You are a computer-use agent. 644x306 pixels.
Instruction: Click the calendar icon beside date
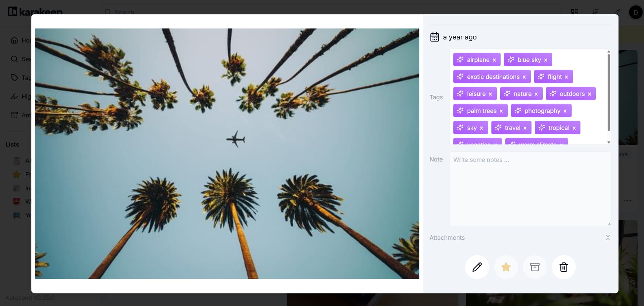coord(435,37)
